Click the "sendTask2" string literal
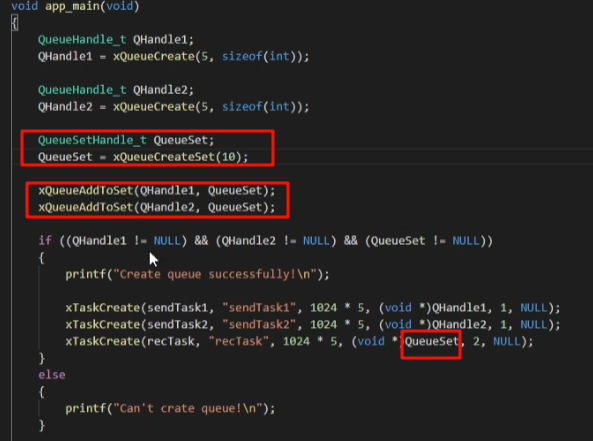This screenshot has height=441, width=593. [x=259, y=325]
